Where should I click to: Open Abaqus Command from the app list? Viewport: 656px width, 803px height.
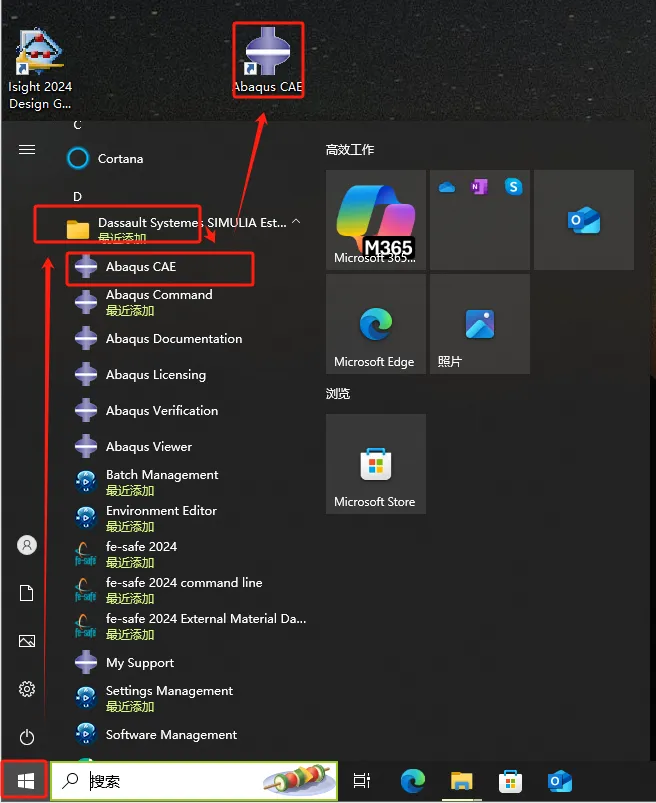tap(187, 302)
